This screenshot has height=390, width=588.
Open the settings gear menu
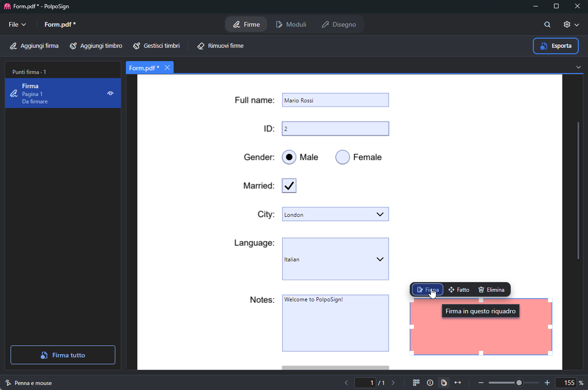pos(571,25)
